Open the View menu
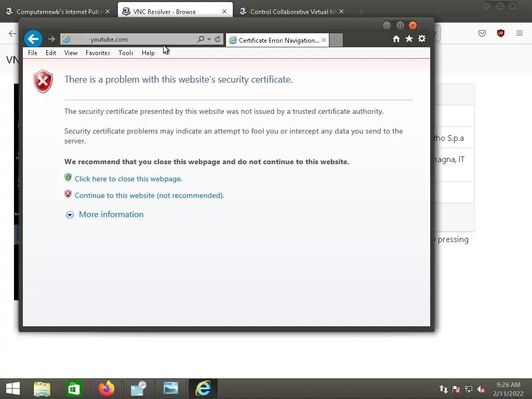This screenshot has width=532, height=399. [71, 53]
